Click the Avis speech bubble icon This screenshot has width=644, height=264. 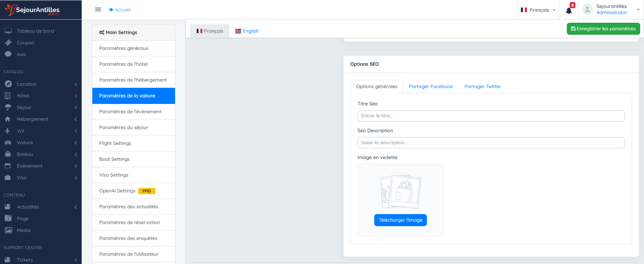[8, 54]
